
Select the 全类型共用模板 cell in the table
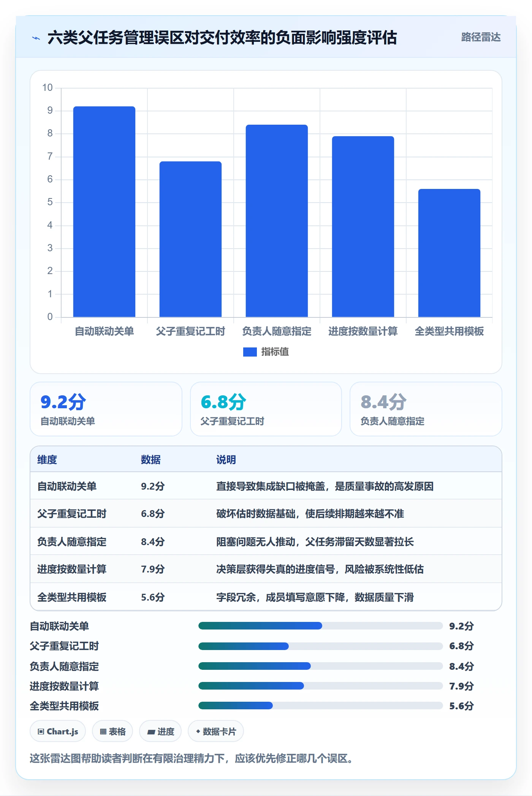72,597
